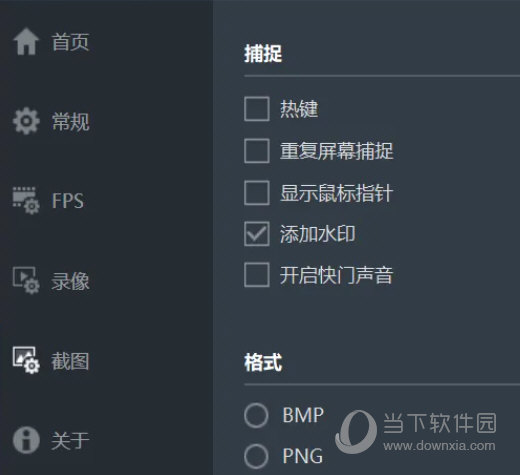Choose PNG format radio button

coord(256,456)
